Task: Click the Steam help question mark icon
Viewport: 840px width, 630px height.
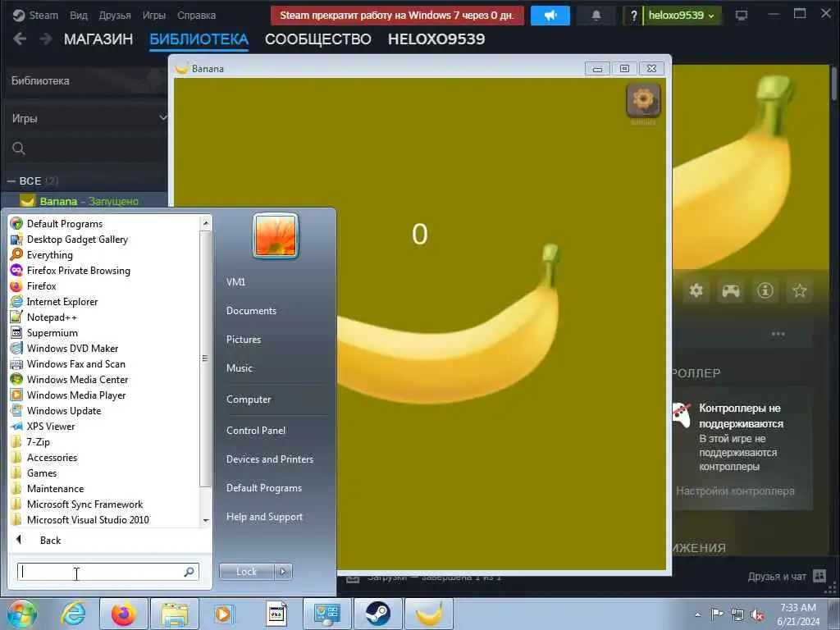Action: pyautogui.click(x=633, y=16)
